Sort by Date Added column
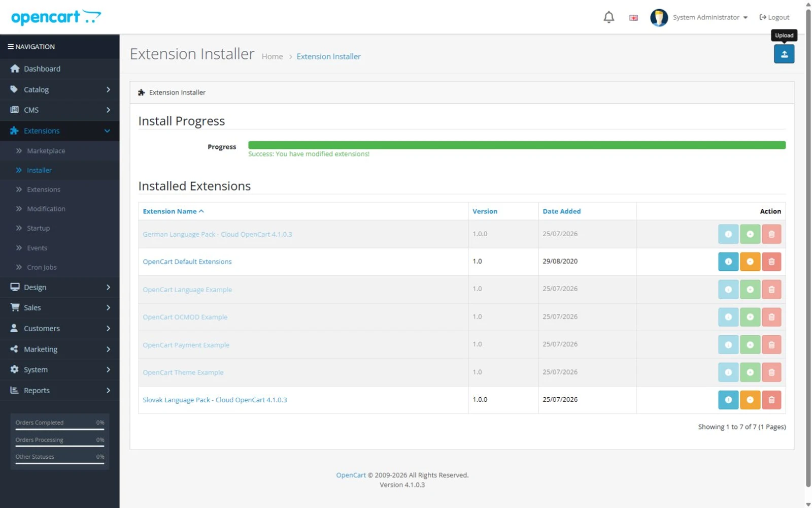Image resolution: width=812 pixels, height=508 pixels. [561, 211]
